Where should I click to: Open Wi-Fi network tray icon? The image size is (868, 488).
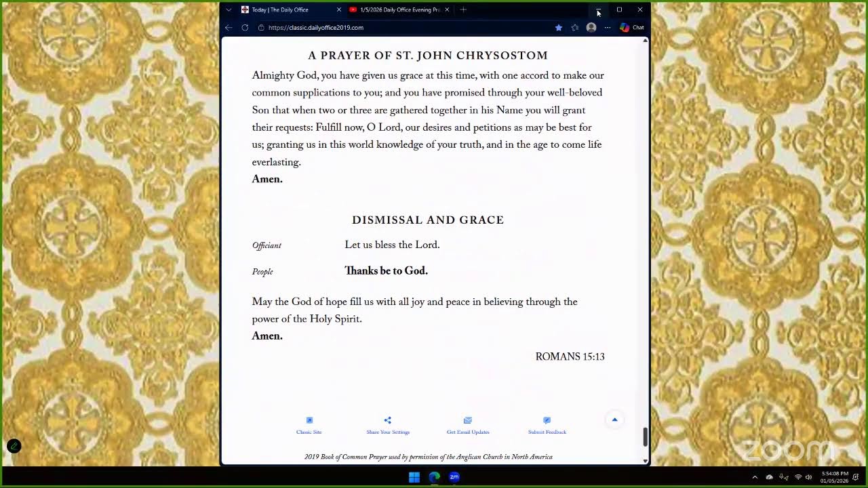coord(798,477)
